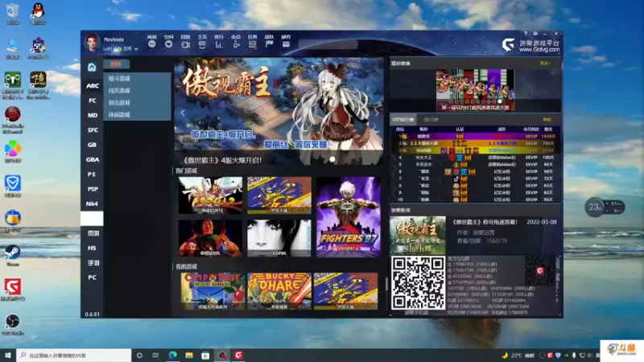Switch to the 排行榜 tab

coord(431,119)
